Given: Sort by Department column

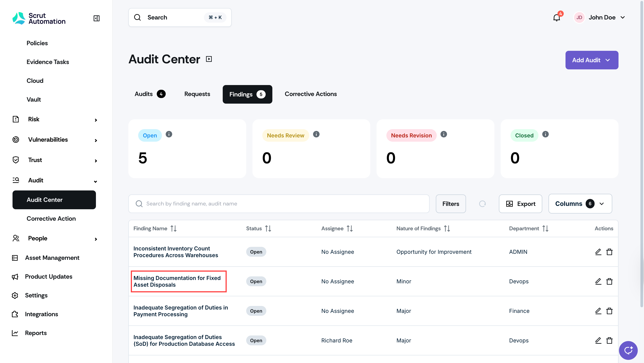Looking at the screenshot, I should coord(545,228).
